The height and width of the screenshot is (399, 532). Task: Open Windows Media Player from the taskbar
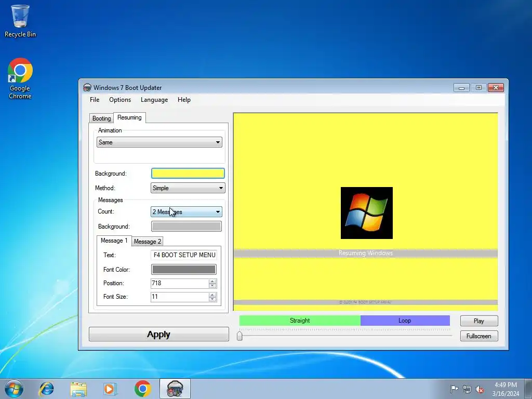(110, 389)
